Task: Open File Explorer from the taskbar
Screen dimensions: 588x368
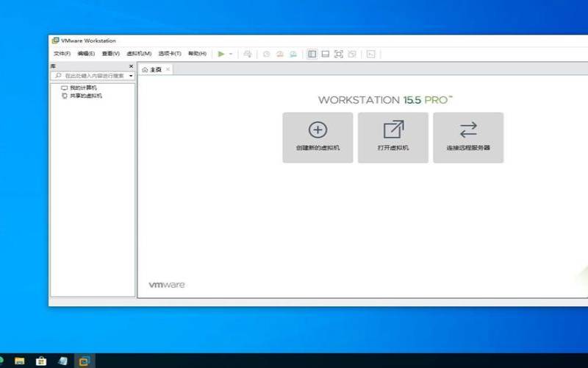Action: click(20, 361)
